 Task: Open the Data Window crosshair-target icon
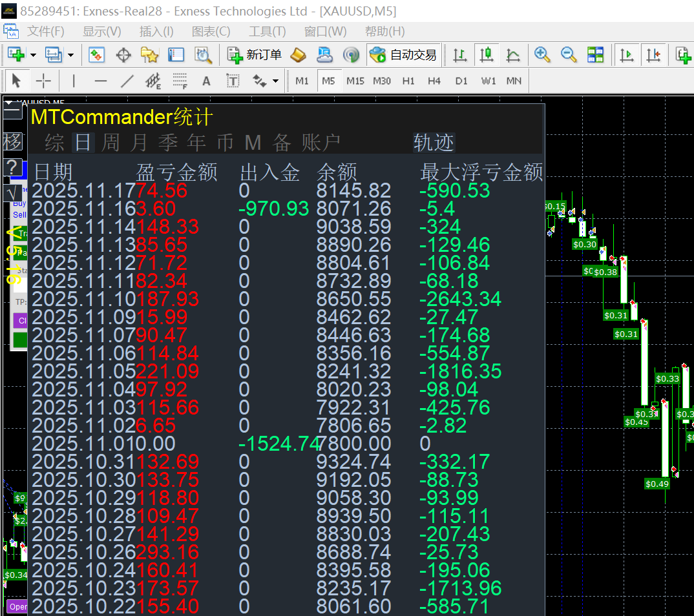pos(123,55)
